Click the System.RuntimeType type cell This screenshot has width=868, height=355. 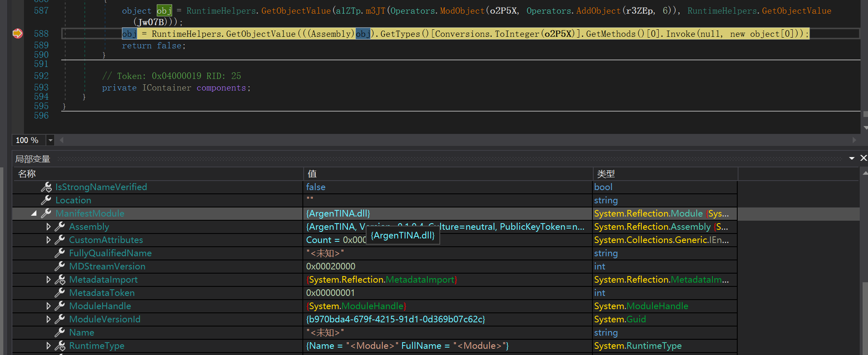pyautogui.click(x=638, y=346)
